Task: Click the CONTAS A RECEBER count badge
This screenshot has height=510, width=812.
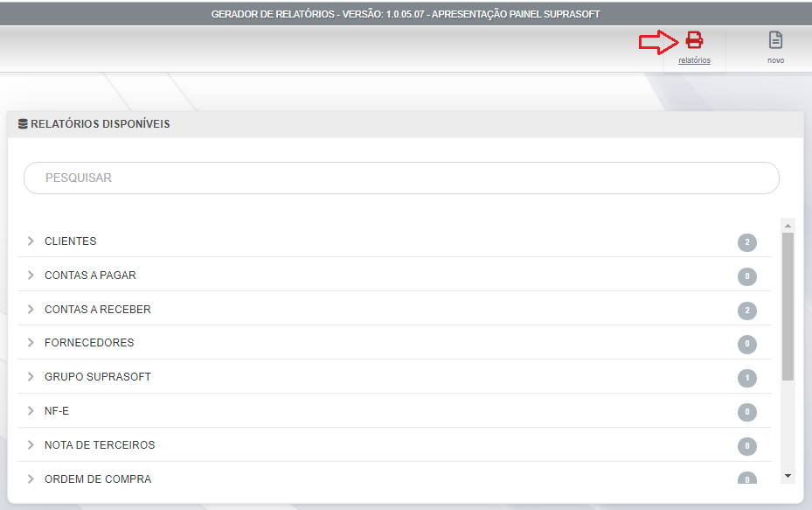Action: coord(746,311)
